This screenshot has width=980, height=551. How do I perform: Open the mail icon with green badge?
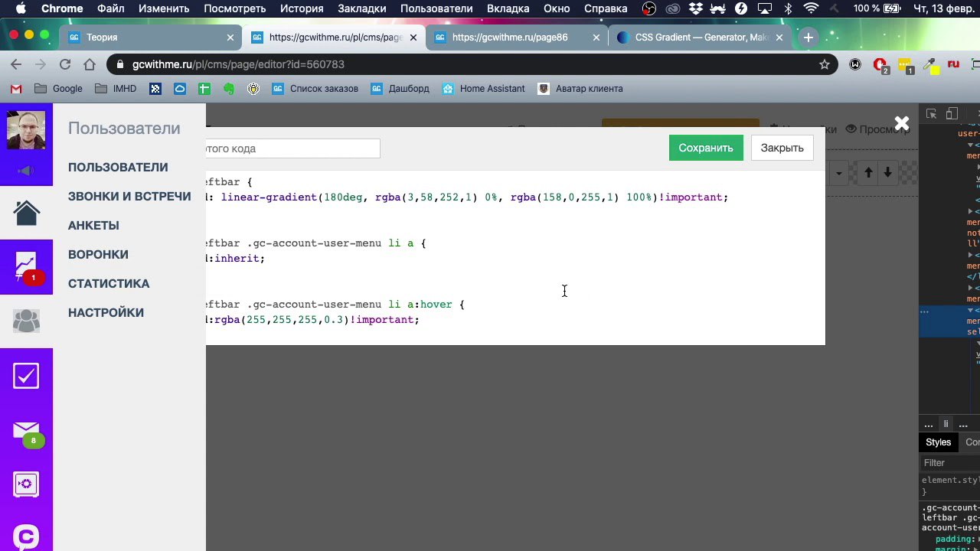point(26,431)
